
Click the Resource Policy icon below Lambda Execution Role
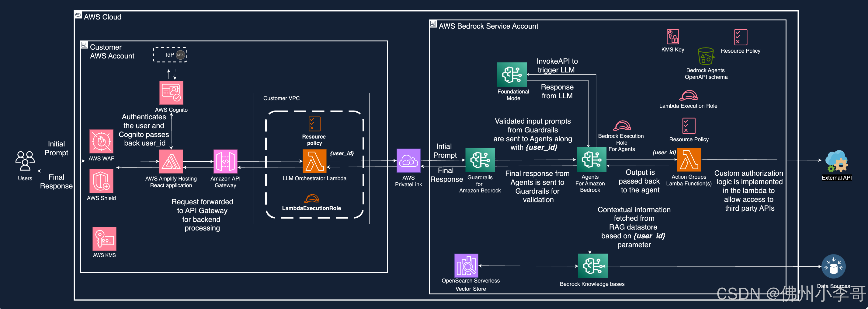689,126
